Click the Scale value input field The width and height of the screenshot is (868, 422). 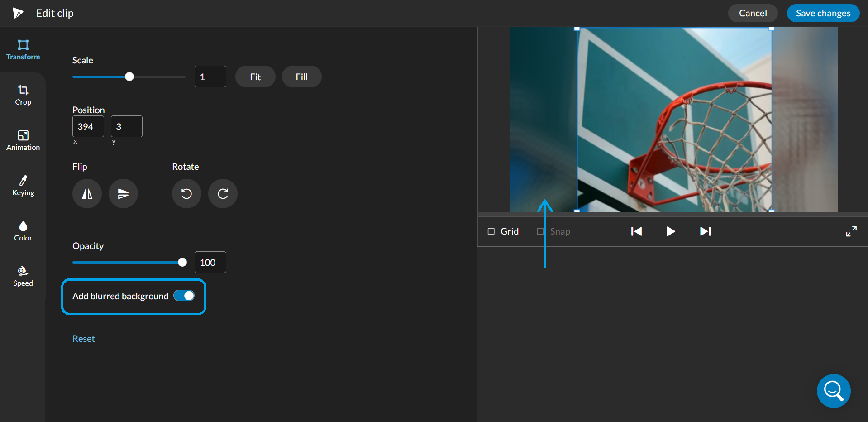(210, 77)
